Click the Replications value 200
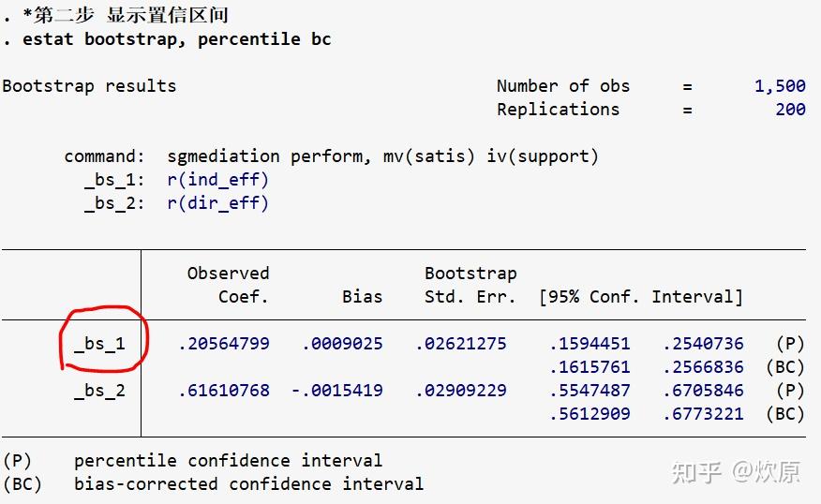Image resolution: width=821 pixels, height=504 pixels. [790, 109]
